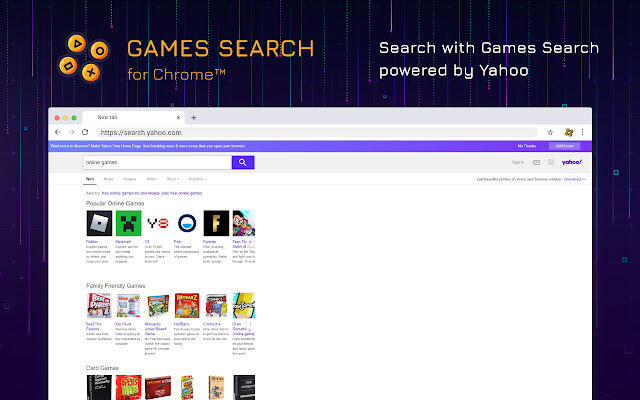The width and height of the screenshot is (640, 400).
Task: Reload the page with the refresh icon
Action: pyautogui.click(x=85, y=132)
